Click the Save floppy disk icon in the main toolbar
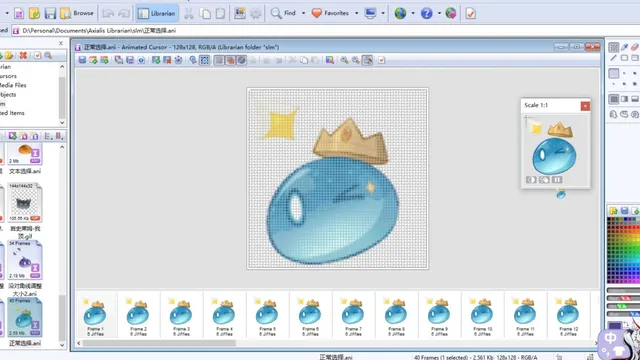This screenshot has height=360, width=640. (x=50, y=13)
